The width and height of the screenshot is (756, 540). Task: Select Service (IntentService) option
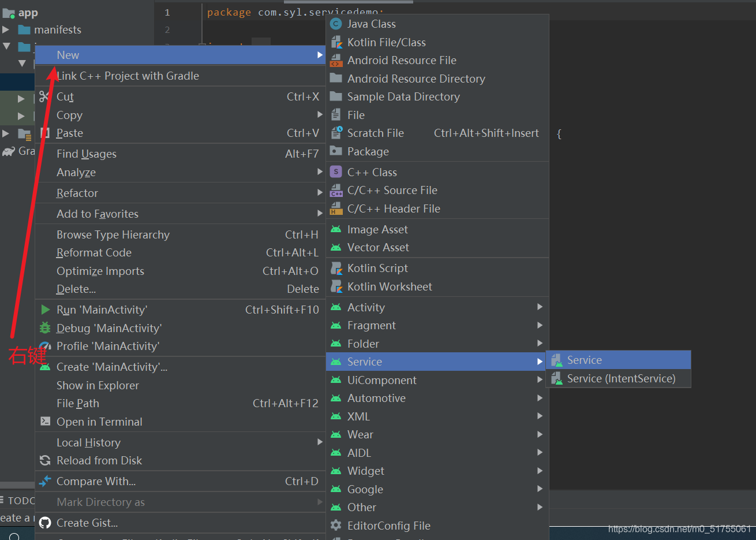[x=618, y=378]
